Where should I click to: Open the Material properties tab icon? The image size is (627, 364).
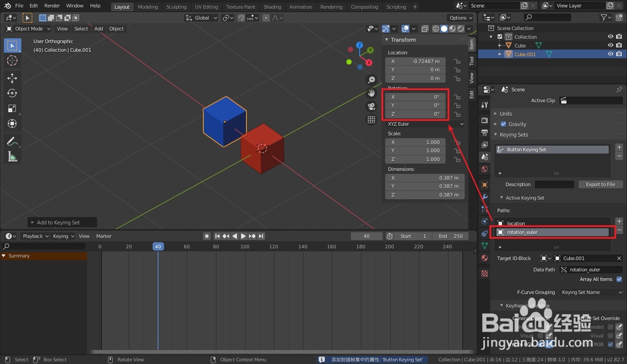click(485, 258)
